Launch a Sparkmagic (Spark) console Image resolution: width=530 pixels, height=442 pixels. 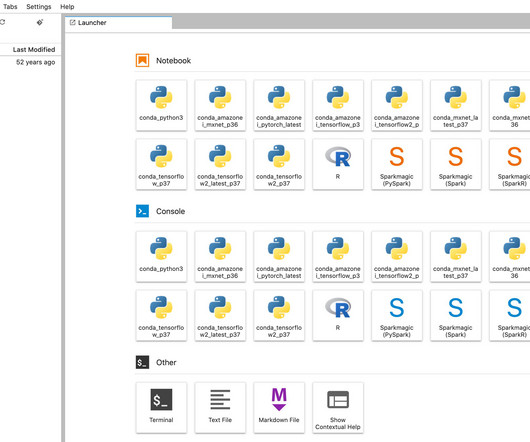coord(456,315)
